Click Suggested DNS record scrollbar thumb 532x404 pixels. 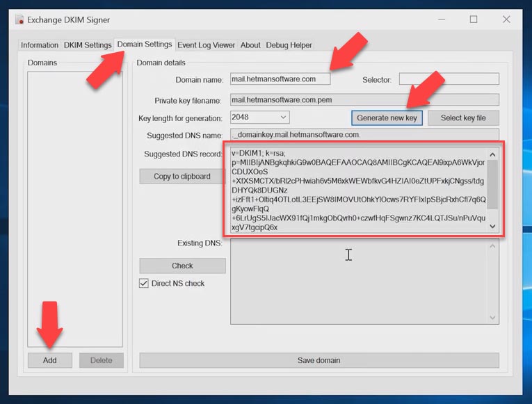pyautogui.click(x=492, y=184)
